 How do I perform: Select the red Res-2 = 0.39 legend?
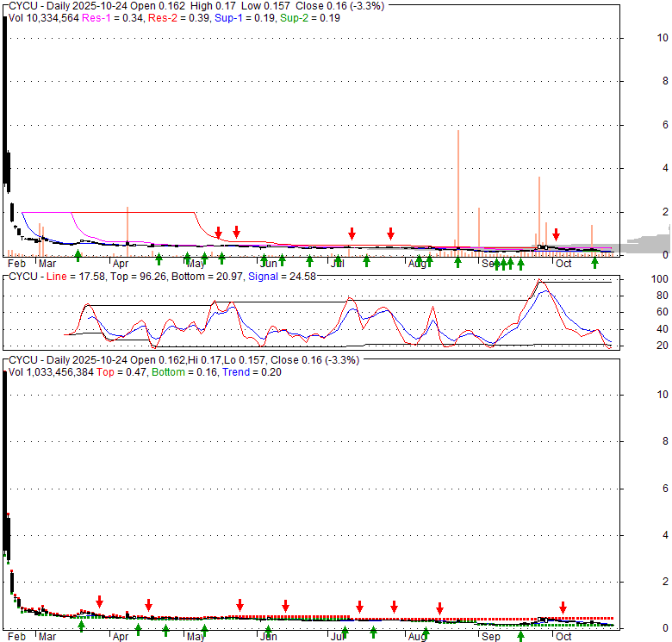pyautogui.click(x=178, y=18)
